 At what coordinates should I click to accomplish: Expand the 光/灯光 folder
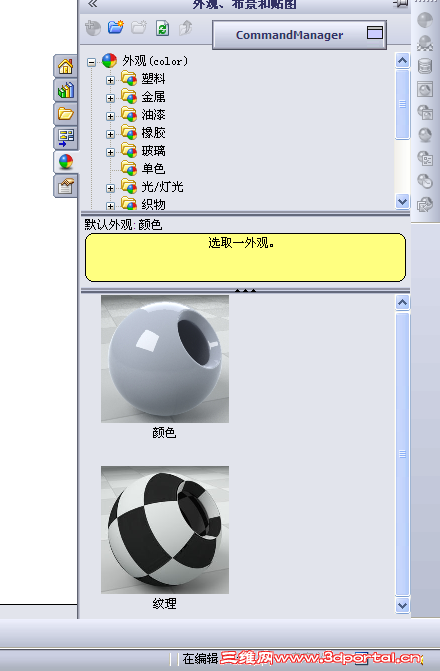pyautogui.click(x=110, y=188)
